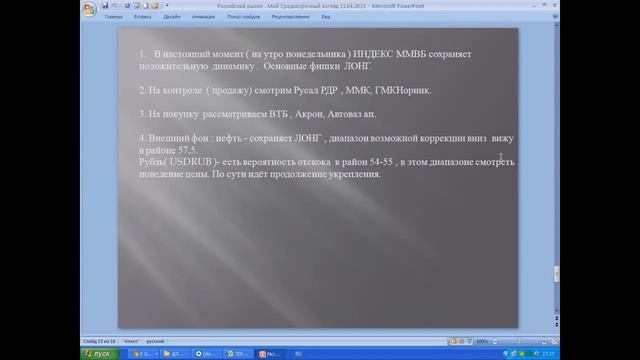Click the slide vertical scrollbar thumb

point(556,274)
